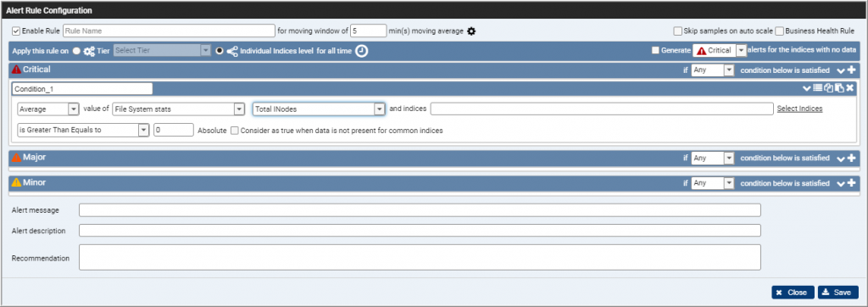
Task: Tick the Business Health Rule checkbox
Action: pyautogui.click(x=780, y=31)
